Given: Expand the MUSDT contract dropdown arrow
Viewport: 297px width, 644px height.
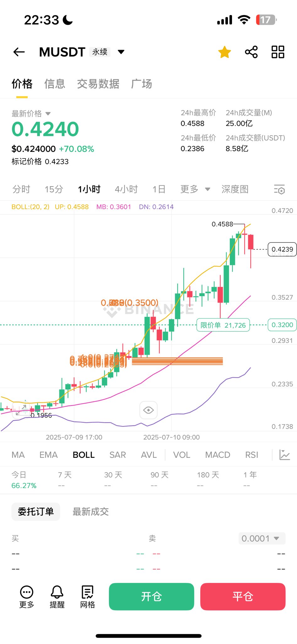Looking at the screenshot, I should coord(121,52).
